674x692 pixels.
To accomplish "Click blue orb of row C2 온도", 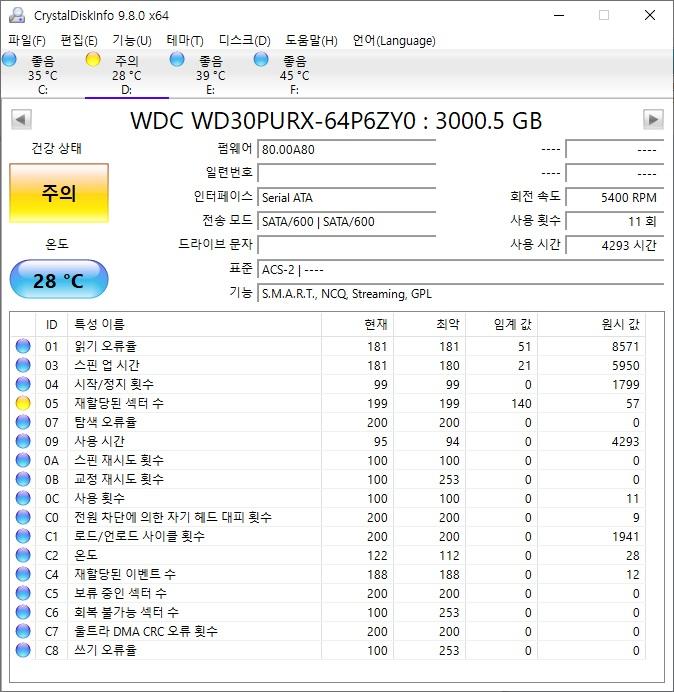I will [23, 555].
